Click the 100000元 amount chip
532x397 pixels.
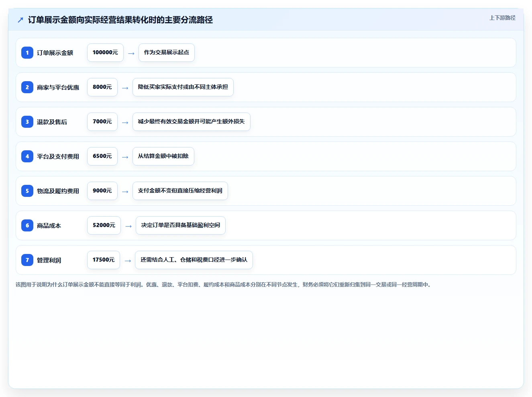coord(105,53)
